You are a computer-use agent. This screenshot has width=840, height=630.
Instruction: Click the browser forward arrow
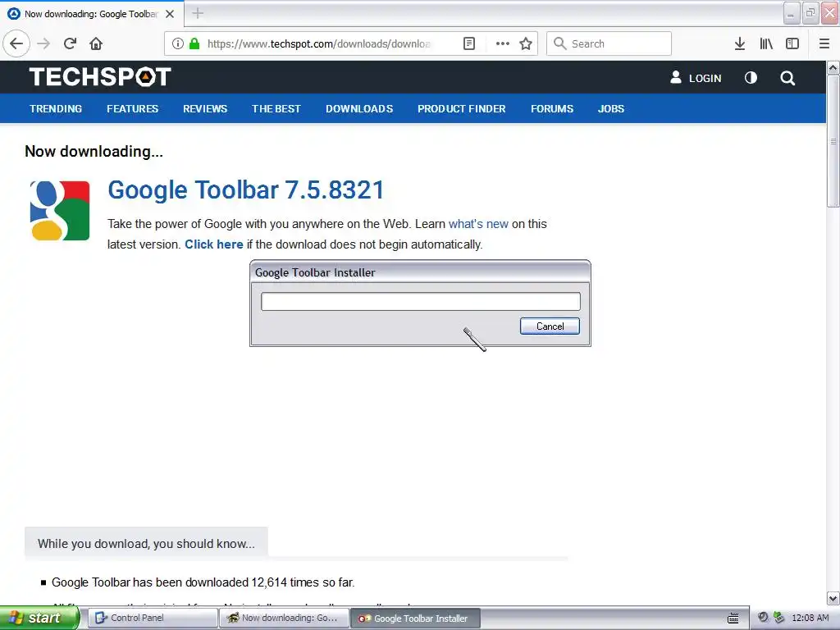point(43,43)
